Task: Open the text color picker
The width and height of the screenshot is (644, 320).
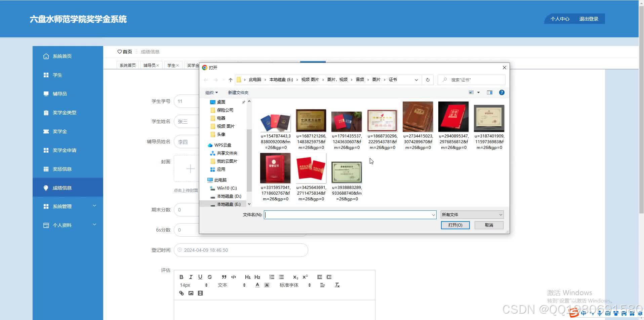Action: pos(257,285)
